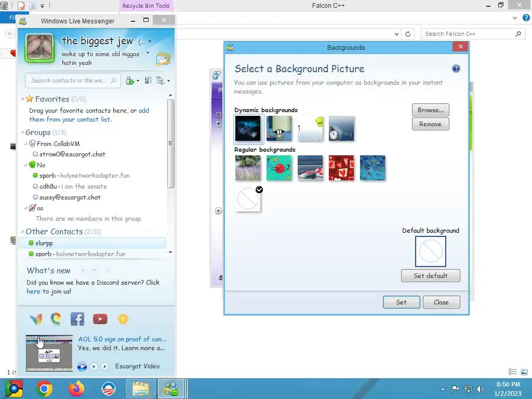The height and width of the screenshot is (399, 532).
Task: Click the Browse... button
Action: click(431, 110)
